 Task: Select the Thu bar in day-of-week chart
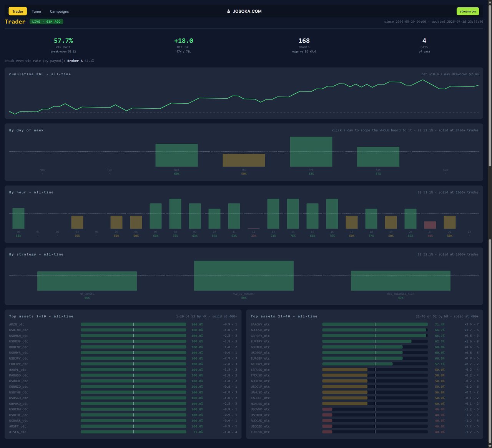click(244, 160)
